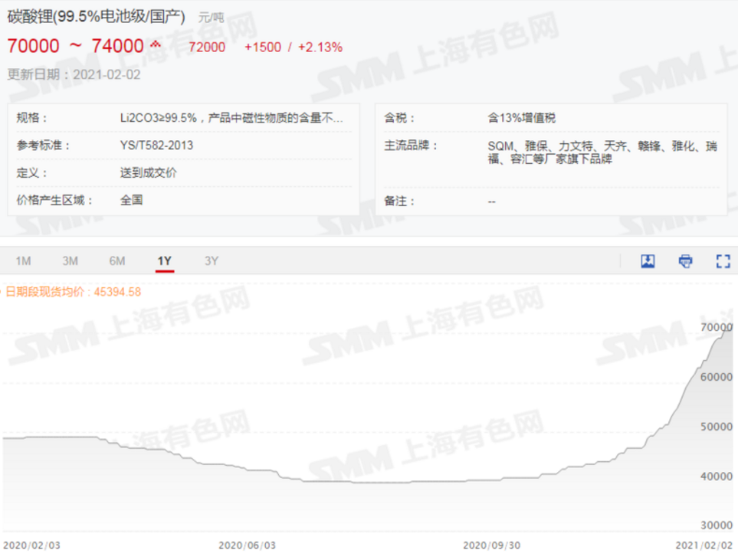Click x-axis date 2020/06/03
The image size is (738, 560).
pyautogui.click(x=247, y=545)
